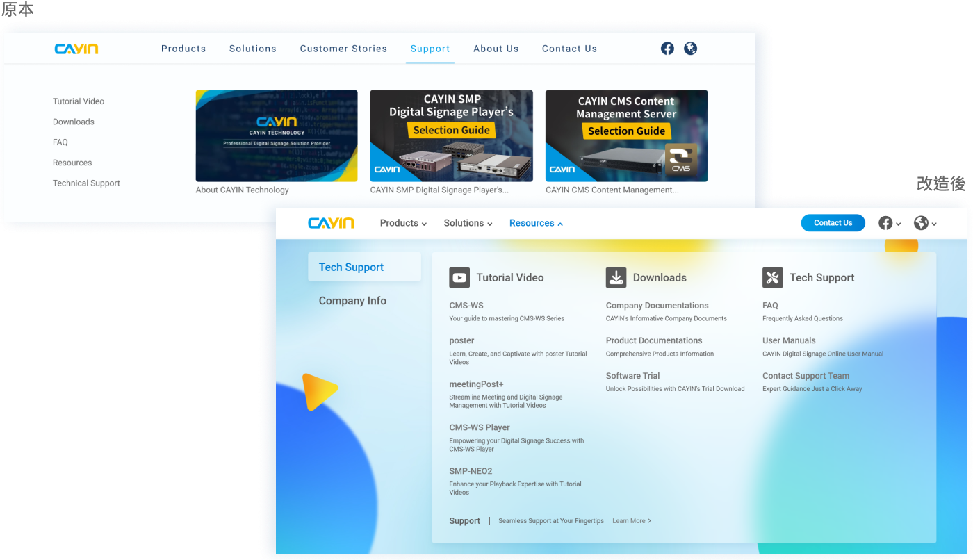
Task: Open the About CAYIN Technology video thumbnail
Action: [x=277, y=135]
